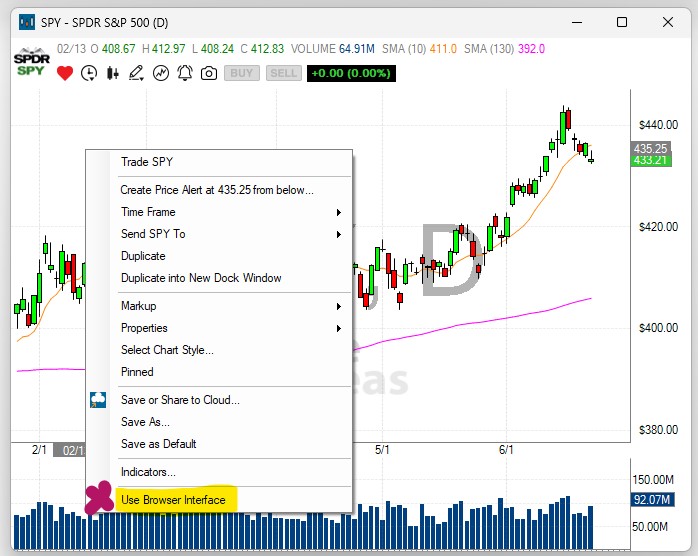Image resolution: width=698 pixels, height=556 pixels.
Task: Click the red heart favorite icon
Action: click(x=65, y=73)
